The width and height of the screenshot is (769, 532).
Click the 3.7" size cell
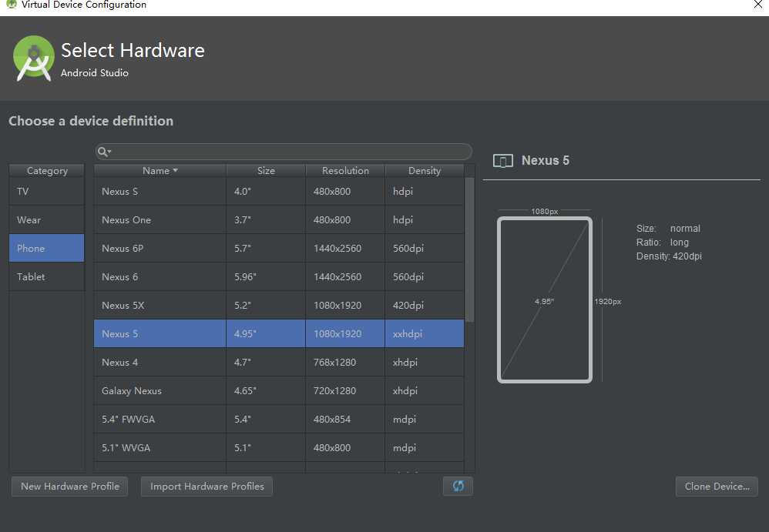266,219
